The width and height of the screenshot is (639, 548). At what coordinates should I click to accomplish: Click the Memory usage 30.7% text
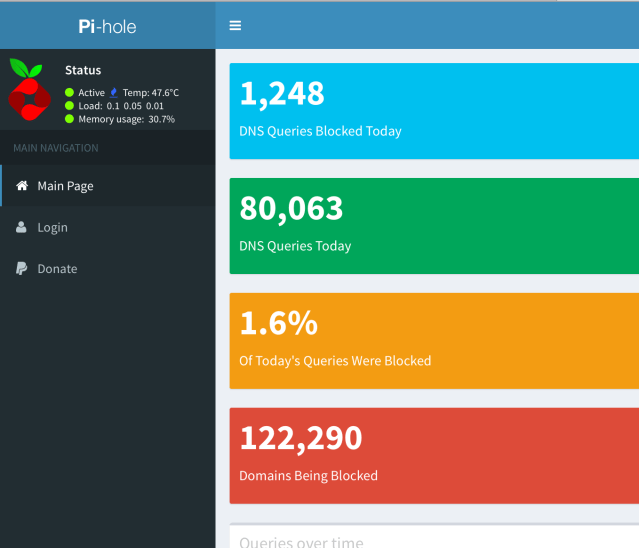126,119
